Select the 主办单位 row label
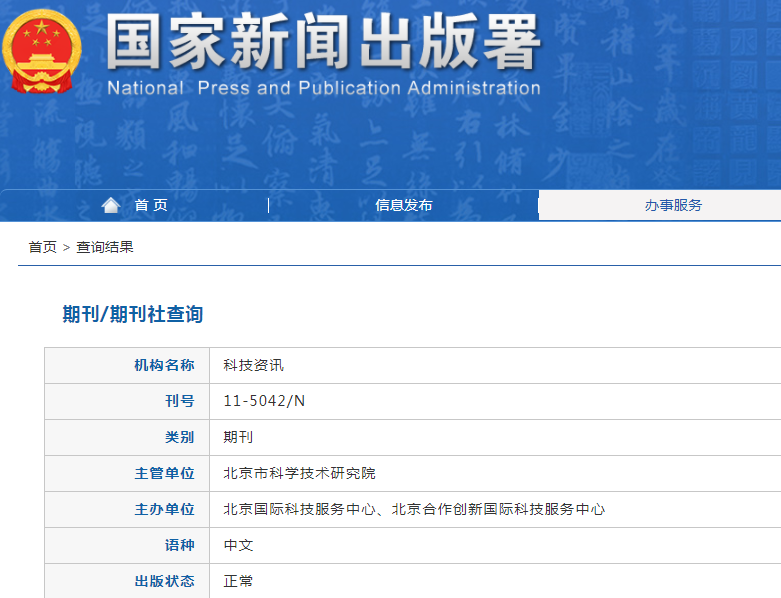The height and width of the screenshot is (598, 781). tap(164, 509)
